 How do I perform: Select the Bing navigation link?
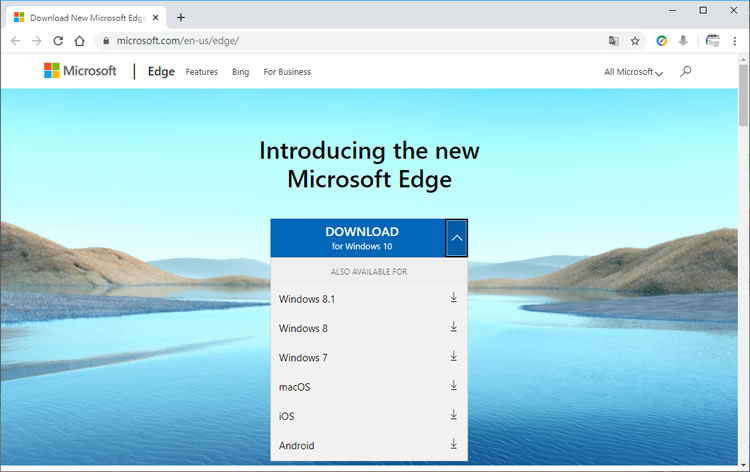click(x=240, y=72)
